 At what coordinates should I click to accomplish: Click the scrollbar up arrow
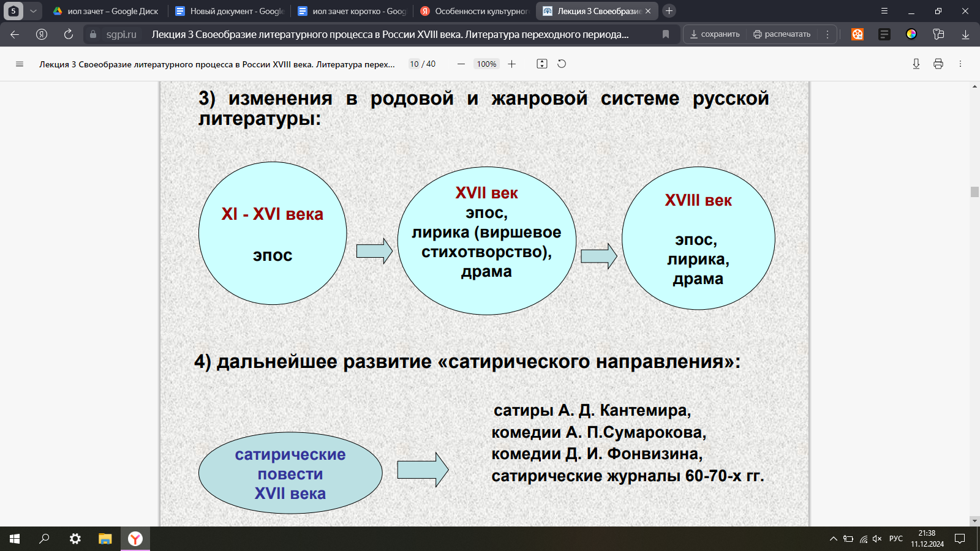[x=974, y=86]
